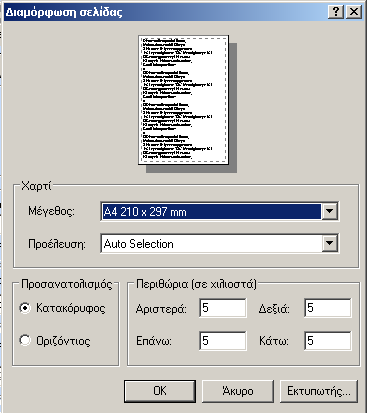
Task: Click the Μέγεθος: label
Action: (52, 211)
